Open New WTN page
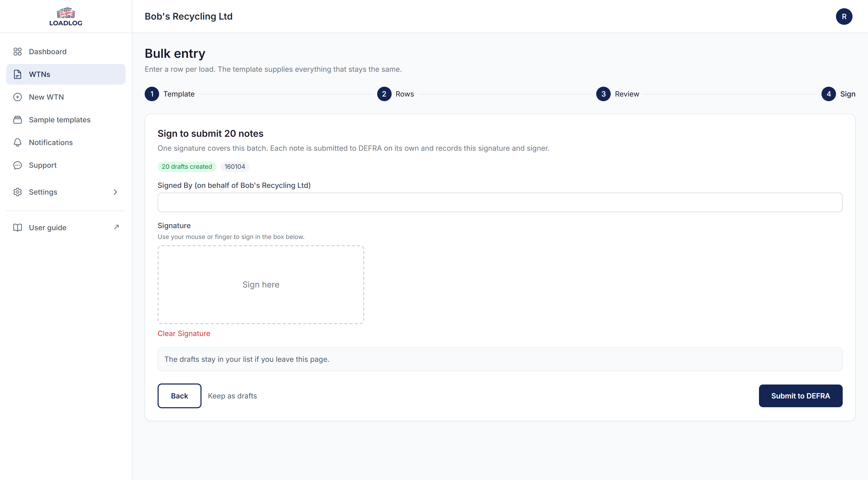The height and width of the screenshot is (480, 868). pos(66,97)
